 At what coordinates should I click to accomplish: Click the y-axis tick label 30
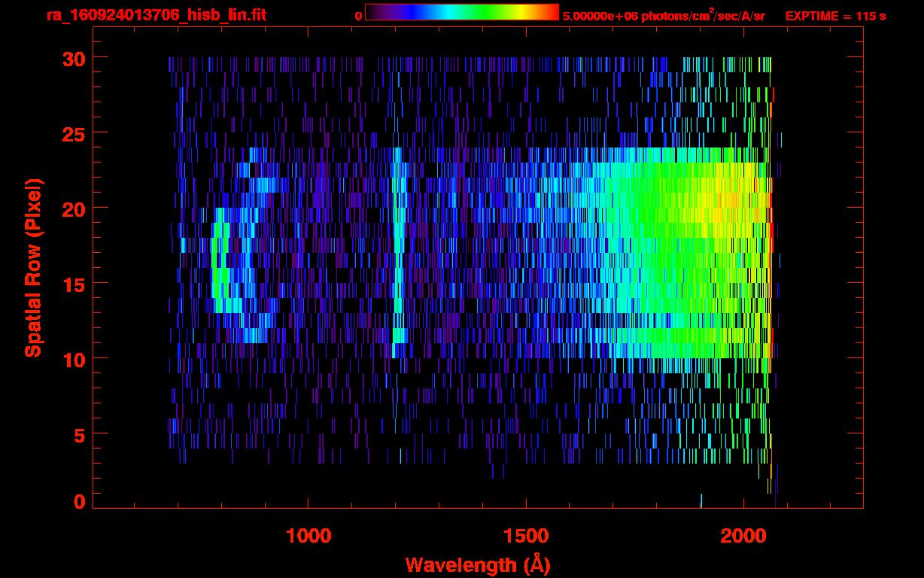74,58
